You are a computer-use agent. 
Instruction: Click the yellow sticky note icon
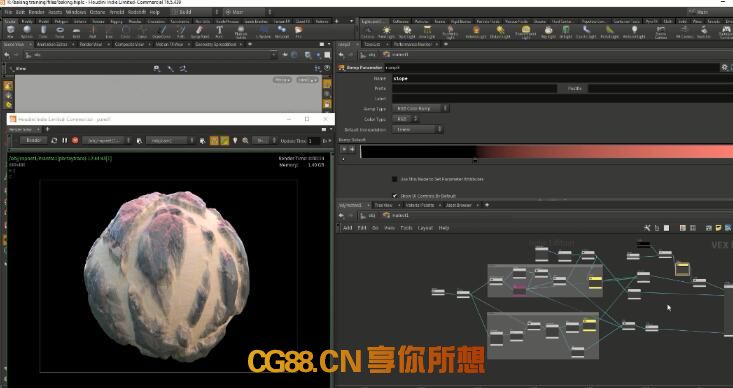tap(719, 228)
